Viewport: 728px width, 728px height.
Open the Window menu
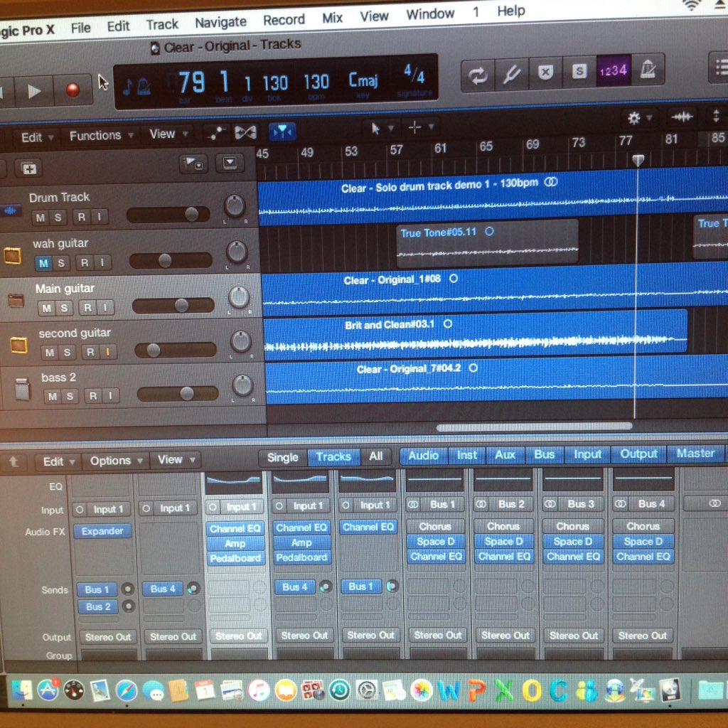click(430, 14)
